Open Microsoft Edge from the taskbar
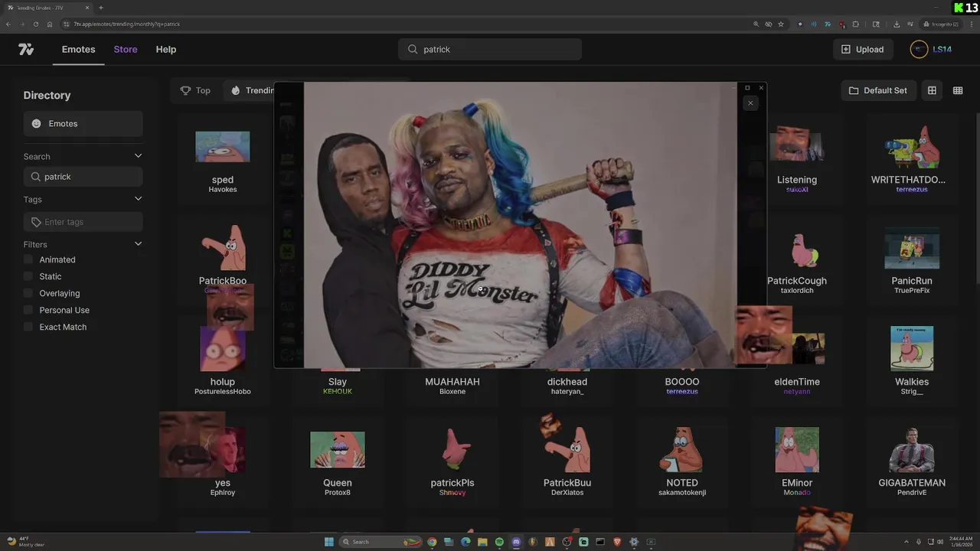 tap(465, 542)
